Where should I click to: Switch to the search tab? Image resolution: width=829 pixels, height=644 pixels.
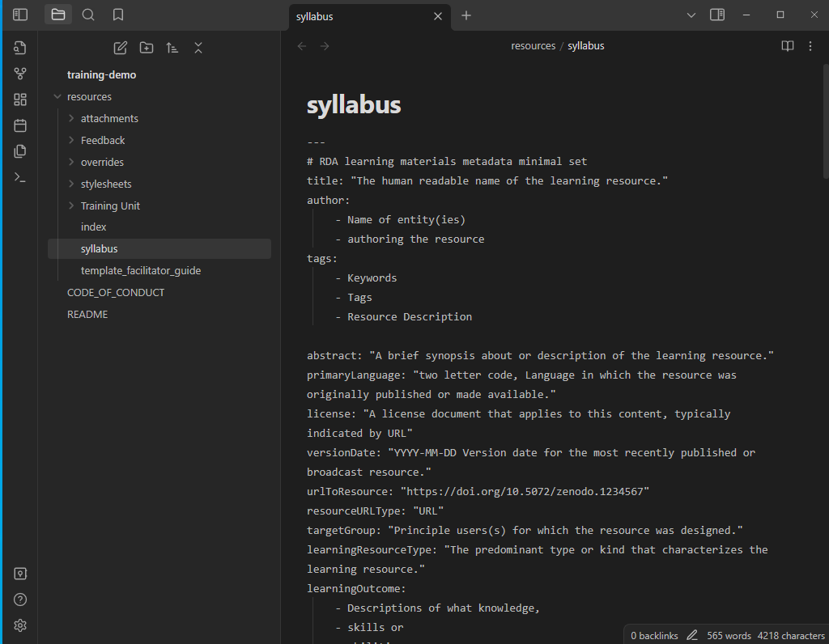[x=88, y=15]
